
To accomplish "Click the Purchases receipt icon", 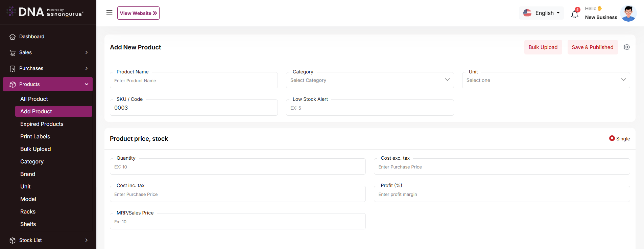I will (x=13, y=69).
